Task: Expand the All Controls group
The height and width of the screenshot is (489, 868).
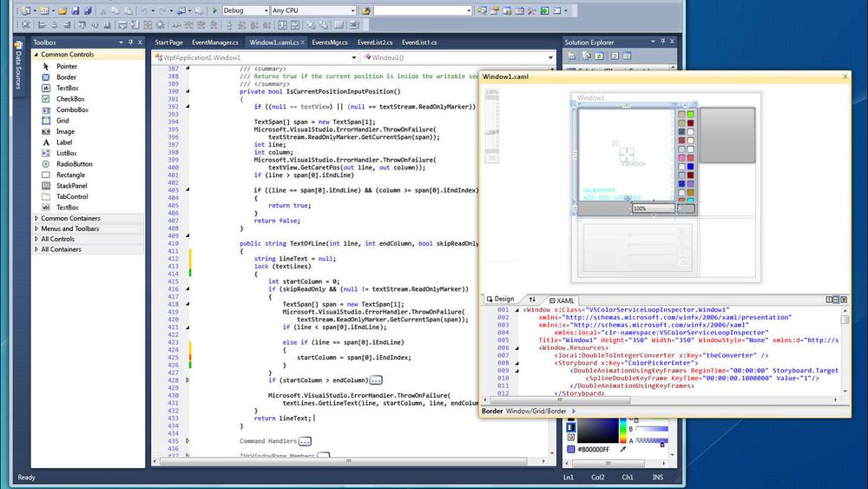Action: pos(36,239)
